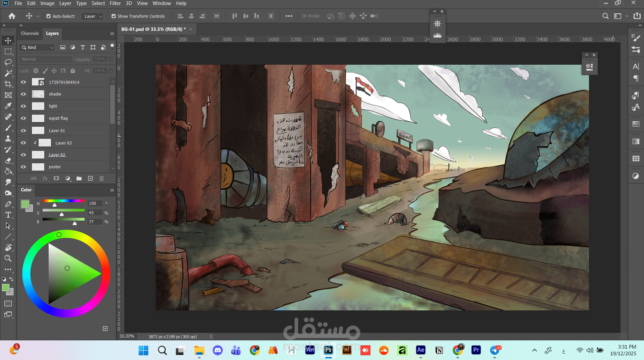The image size is (644, 360).
Task: Open the Filter menu
Action: tap(115, 3)
